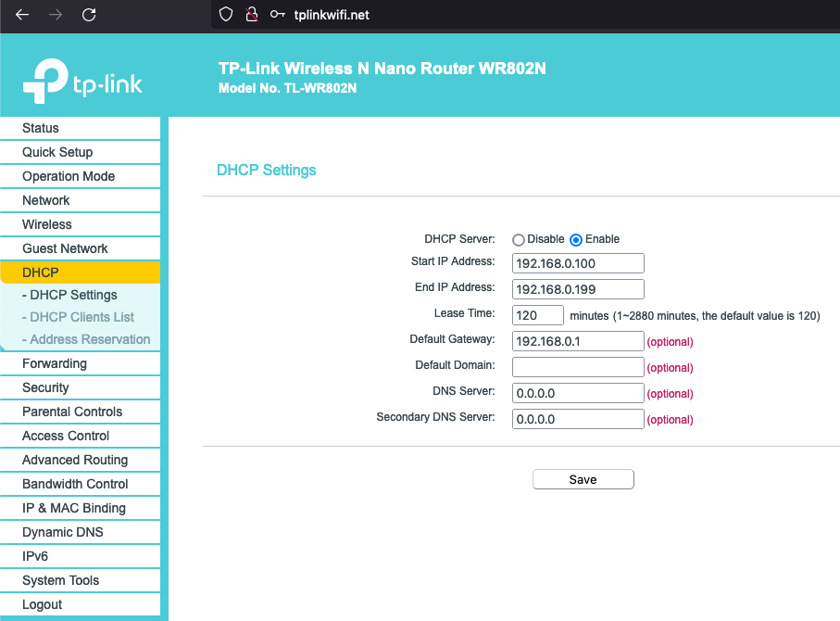
Task: Expand the System Tools menu
Action: (61, 580)
